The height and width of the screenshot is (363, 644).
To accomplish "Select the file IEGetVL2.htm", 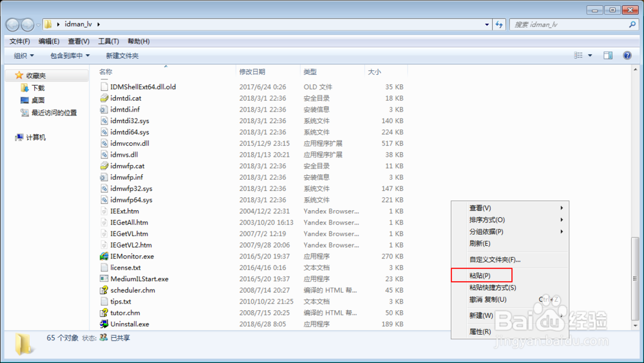I will tap(131, 245).
